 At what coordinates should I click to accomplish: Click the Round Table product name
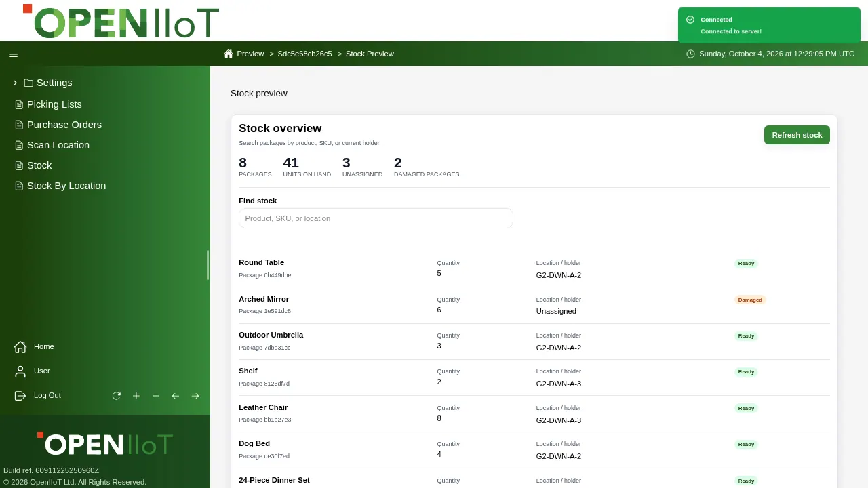(261, 262)
